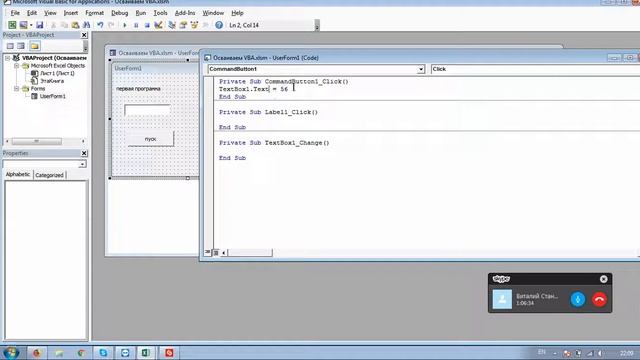Open the Click procedure dropdown

[535, 69]
